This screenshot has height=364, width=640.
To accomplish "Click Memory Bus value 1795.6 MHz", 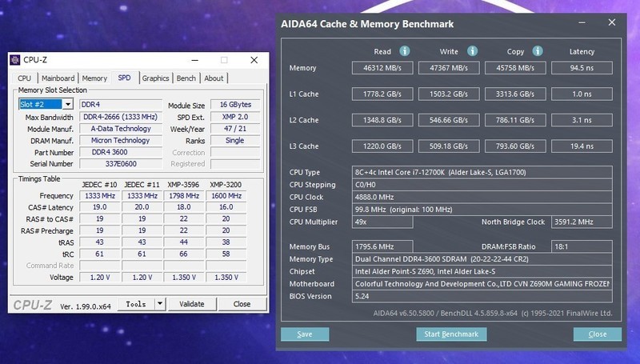I will point(382,246).
